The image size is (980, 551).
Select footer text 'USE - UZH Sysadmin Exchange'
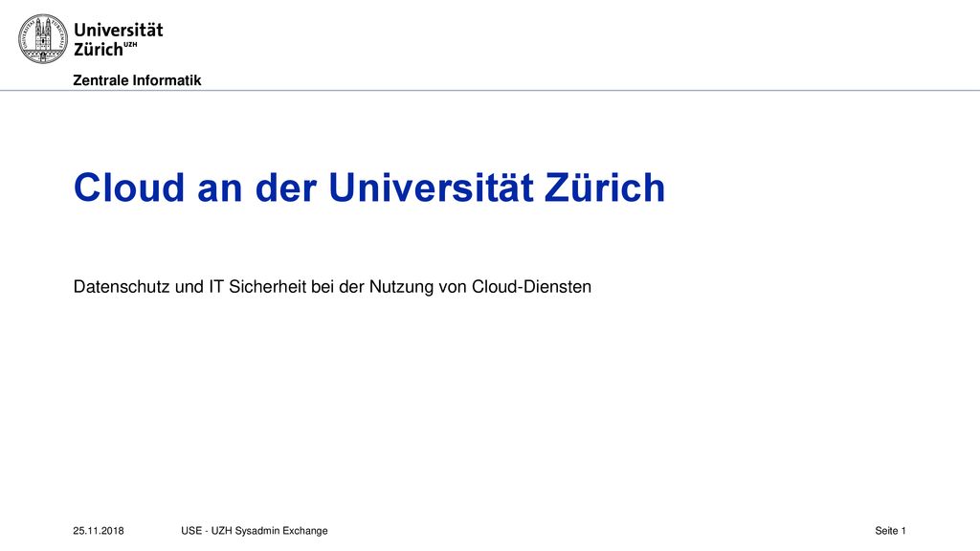pyautogui.click(x=255, y=531)
